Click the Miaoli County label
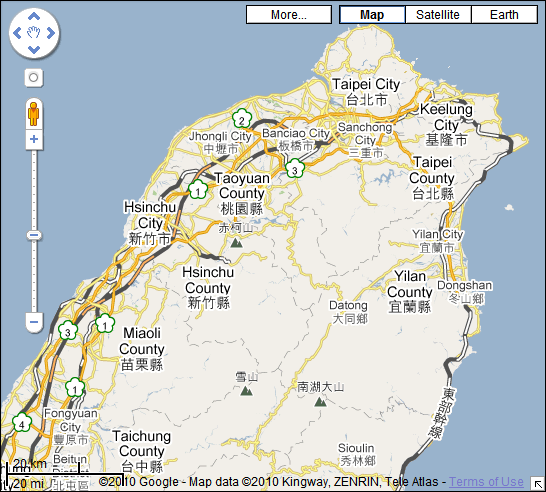 click(x=142, y=349)
